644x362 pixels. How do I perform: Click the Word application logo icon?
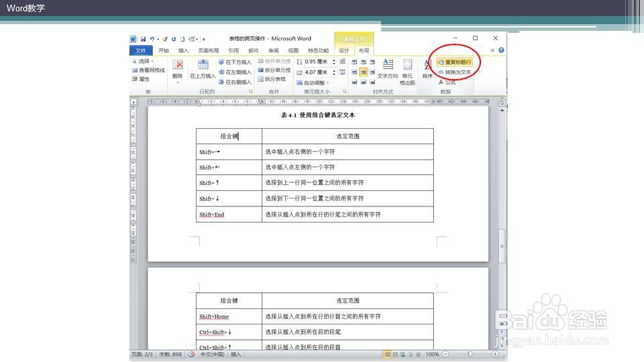tap(133, 39)
